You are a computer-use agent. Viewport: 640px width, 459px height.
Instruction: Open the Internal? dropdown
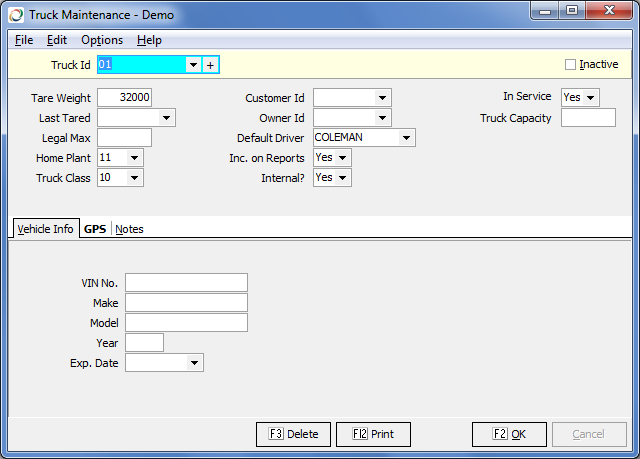point(343,178)
